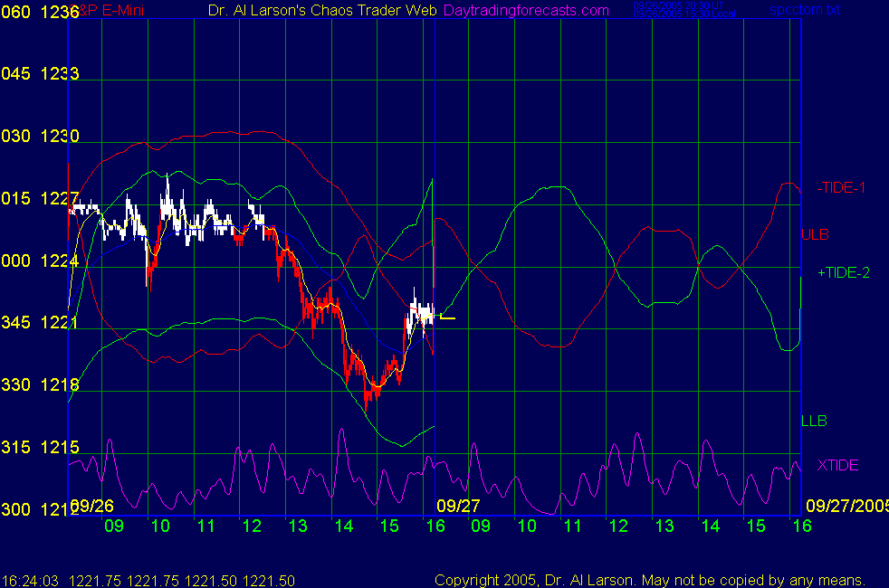Click the hour 14 label of the 09/27 session
This screenshot has height=588, width=889.
pyautogui.click(x=711, y=526)
